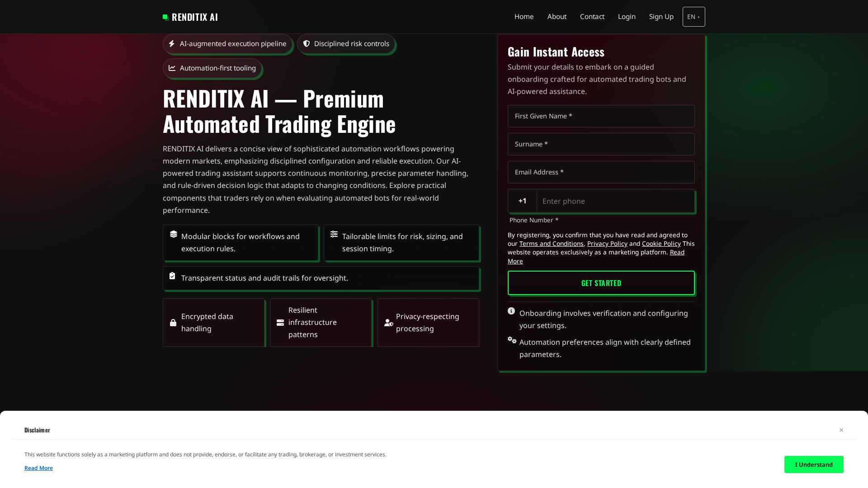Select Contact in the navigation menu
The width and height of the screenshot is (868, 488).
tap(592, 16)
